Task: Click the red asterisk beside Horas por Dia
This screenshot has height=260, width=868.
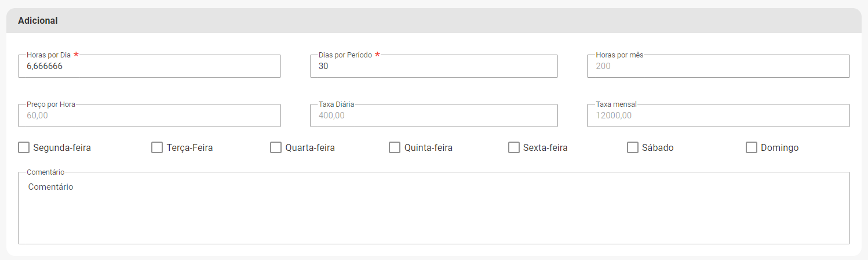Action: pos(76,55)
